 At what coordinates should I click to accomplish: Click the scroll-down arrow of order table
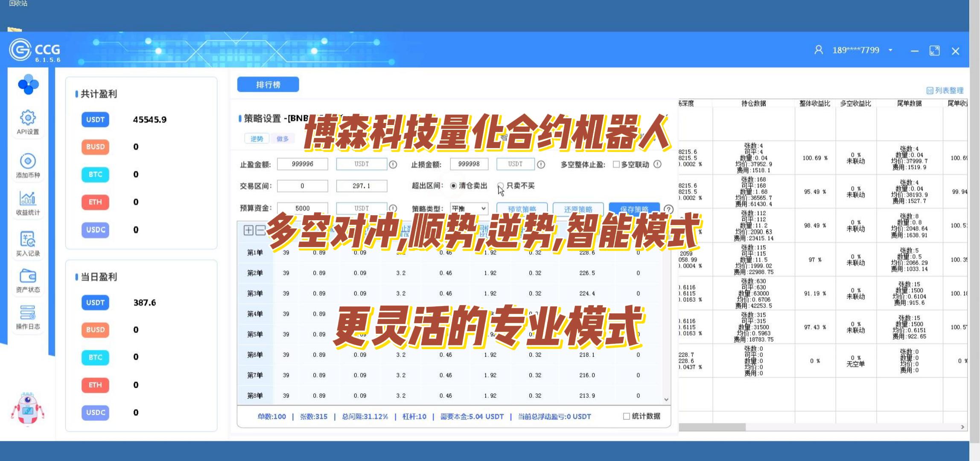pos(666,400)
